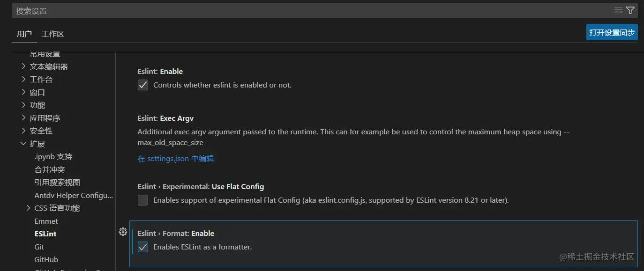Click the clear search input icon
Viewport: 644px width, 271px height.
tap(618, 10)
